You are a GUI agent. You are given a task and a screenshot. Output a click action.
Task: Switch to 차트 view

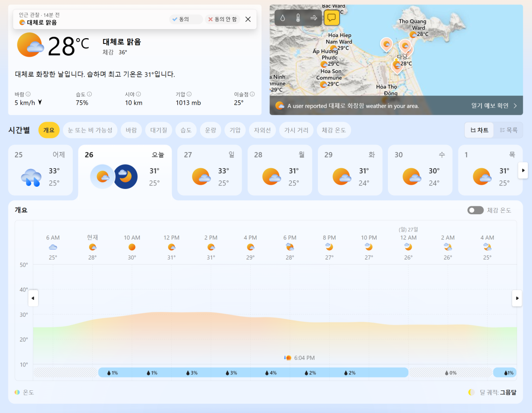pos(479,130)
